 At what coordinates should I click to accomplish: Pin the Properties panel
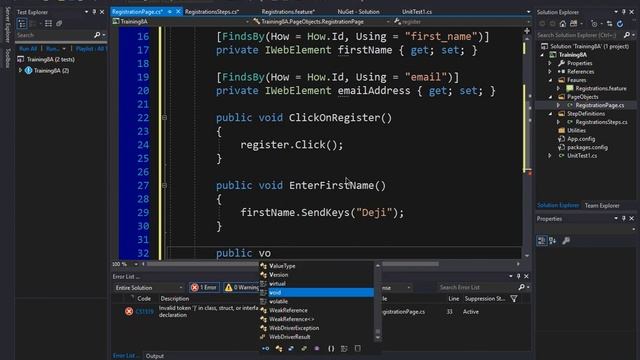click(x=624, y=219)
